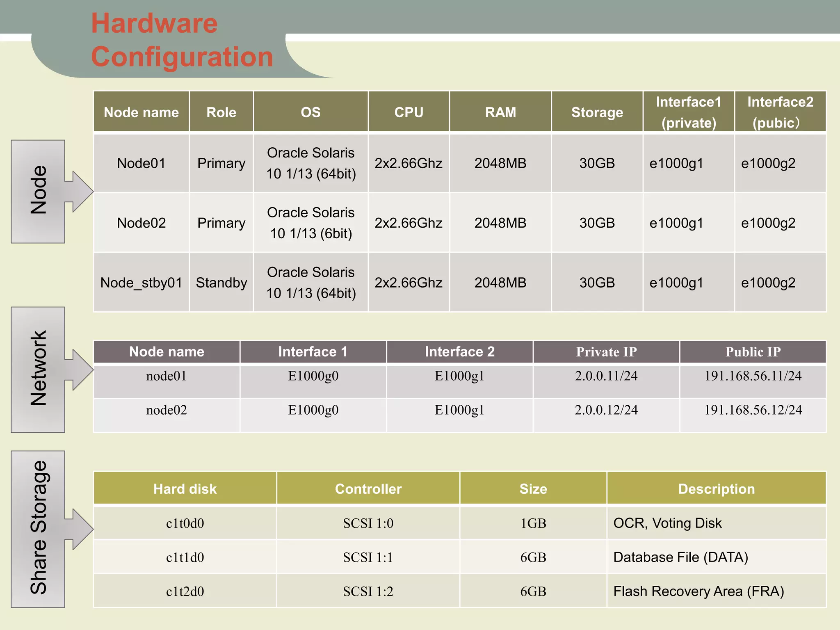
Task: Click the 1GB size cell
Action: click(x=533, y=523)
